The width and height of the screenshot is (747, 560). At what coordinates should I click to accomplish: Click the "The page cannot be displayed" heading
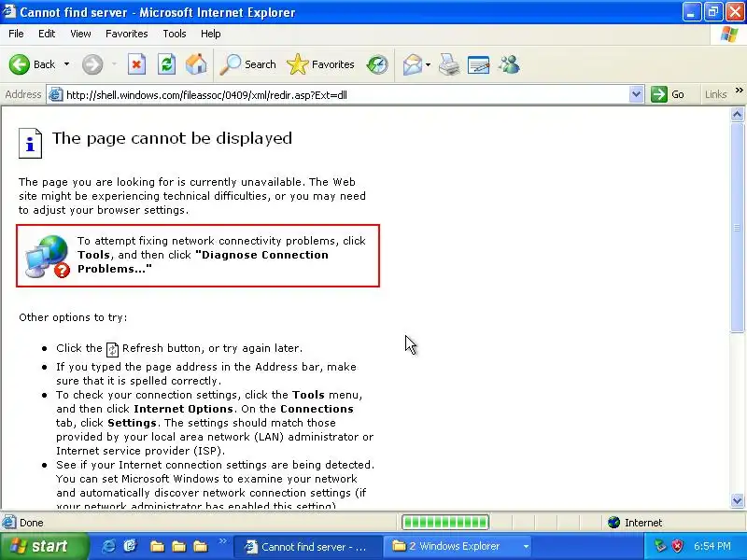tap(172, 138)
